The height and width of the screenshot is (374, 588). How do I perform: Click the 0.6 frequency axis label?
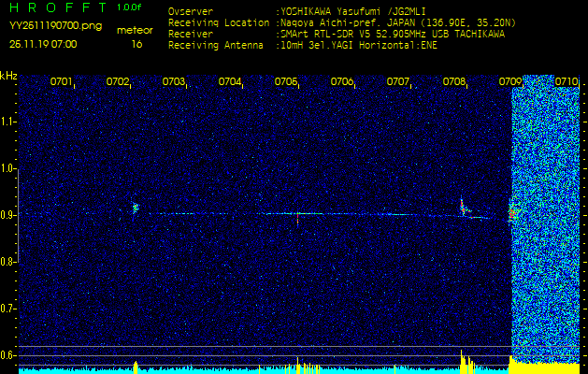[x=8, y=354]
